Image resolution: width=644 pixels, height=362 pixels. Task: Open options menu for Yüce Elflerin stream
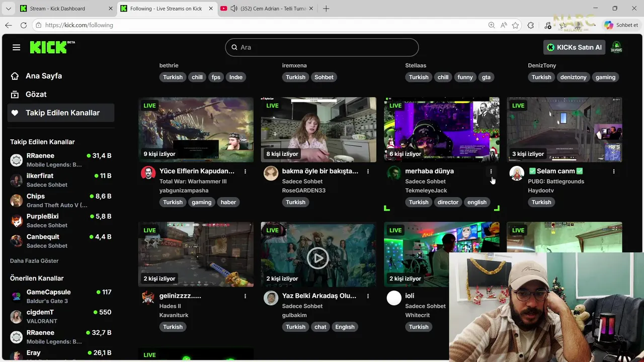click(245, 171)
